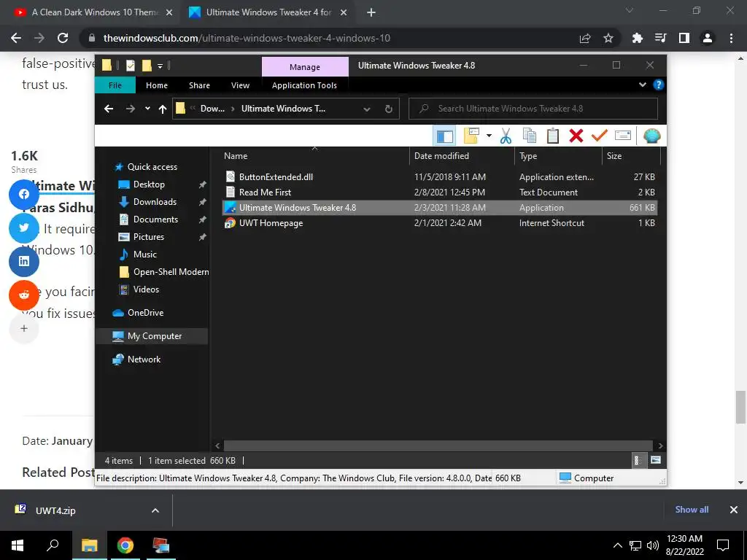
Task: Open Customize Quick Access Toolbar dropdown
Action: pos(160,66)
